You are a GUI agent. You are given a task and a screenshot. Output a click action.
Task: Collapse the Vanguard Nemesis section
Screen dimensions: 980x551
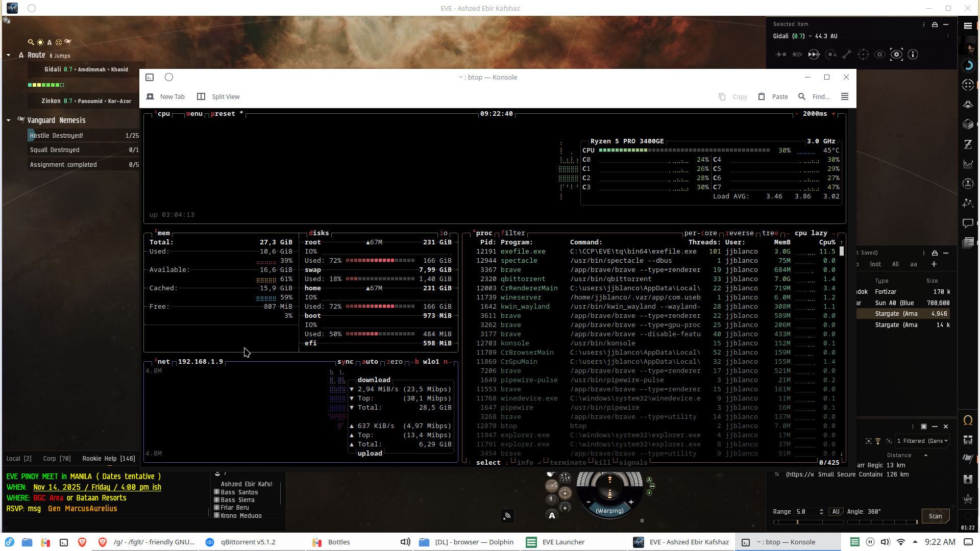(x=8, y=120)
